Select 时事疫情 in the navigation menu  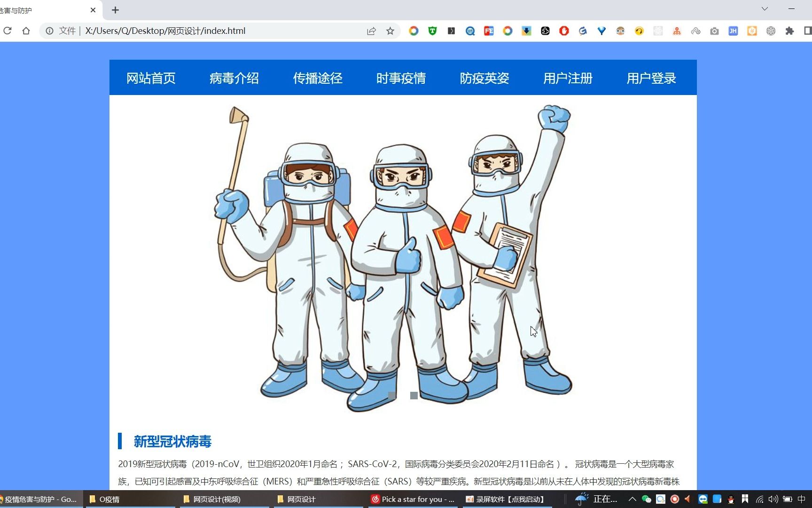point(401,78)
